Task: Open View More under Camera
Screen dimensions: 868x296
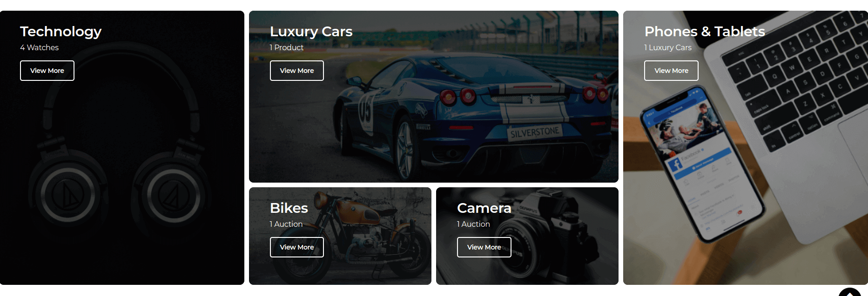Action: (x=484, y=247)
